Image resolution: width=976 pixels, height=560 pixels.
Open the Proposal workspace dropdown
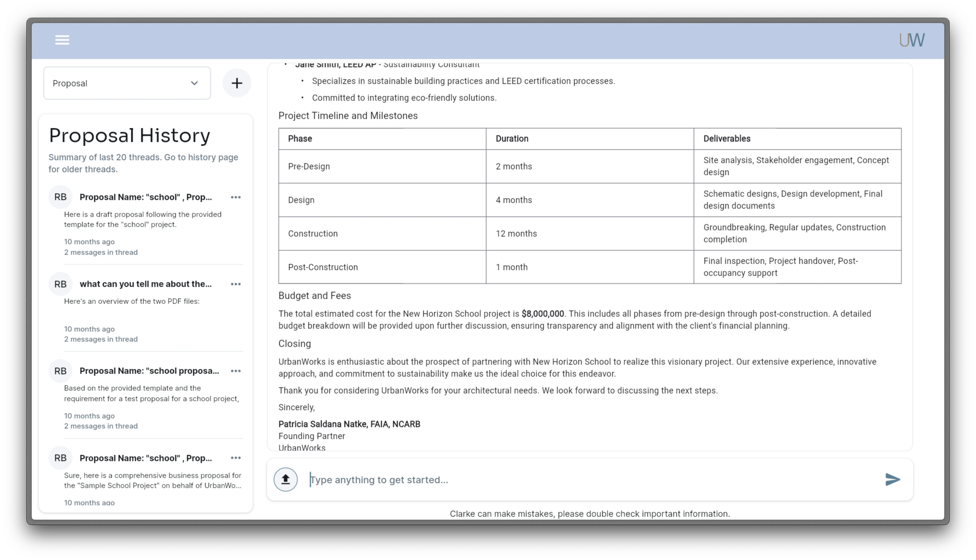(127, 83)
